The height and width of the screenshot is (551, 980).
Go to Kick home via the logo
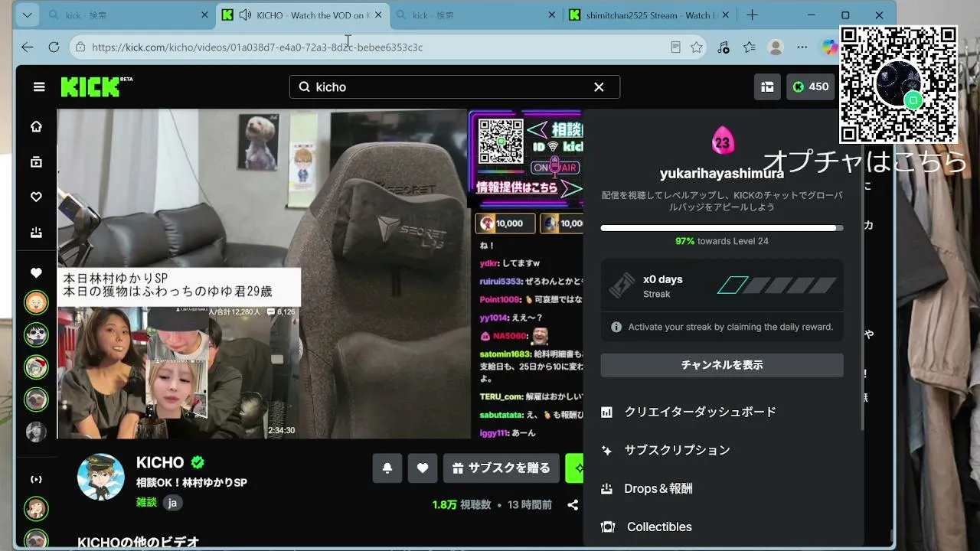(96, 86)
